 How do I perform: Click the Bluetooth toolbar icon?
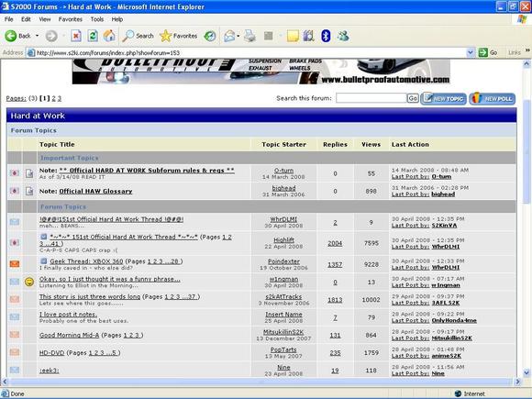coord(326,36)
